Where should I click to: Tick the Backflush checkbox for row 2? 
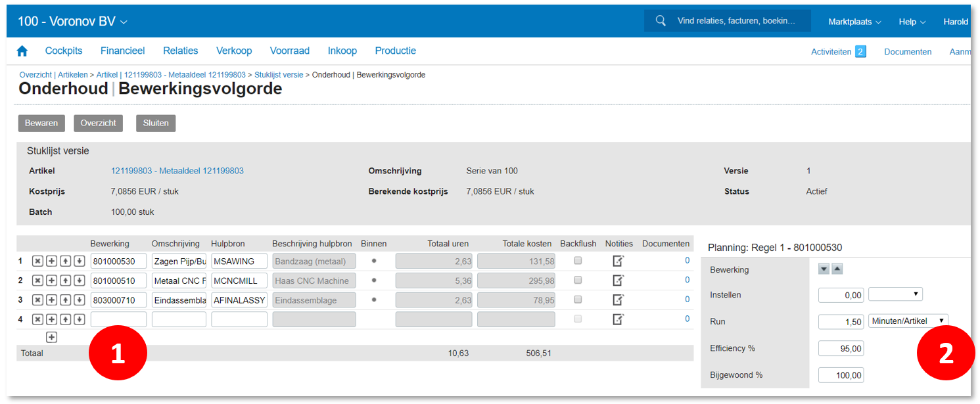coord(578,280)
